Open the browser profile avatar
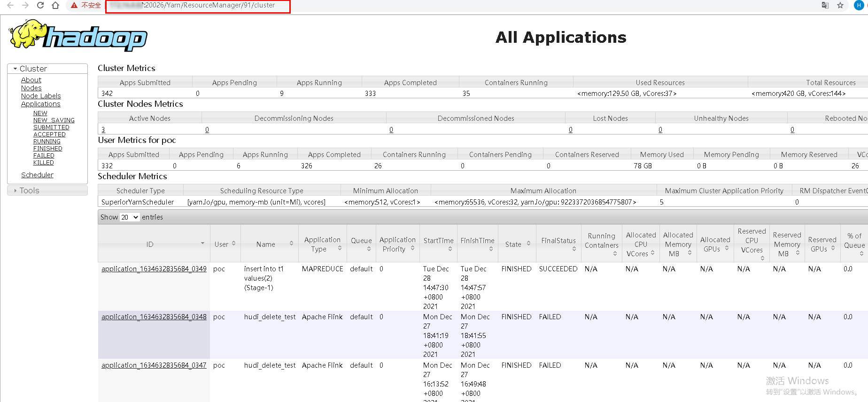Image resolution: width=868 pixels, height=402 pixels. (859, 5)
